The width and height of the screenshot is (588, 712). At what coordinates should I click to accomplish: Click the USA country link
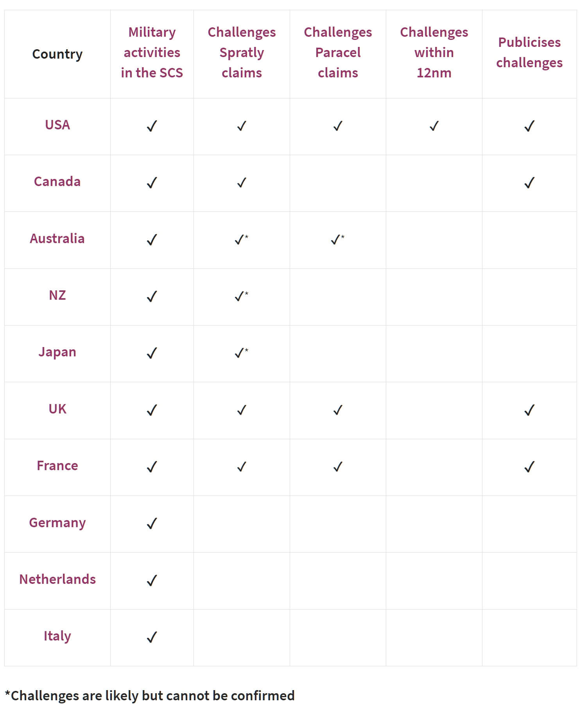coord(57,125)
